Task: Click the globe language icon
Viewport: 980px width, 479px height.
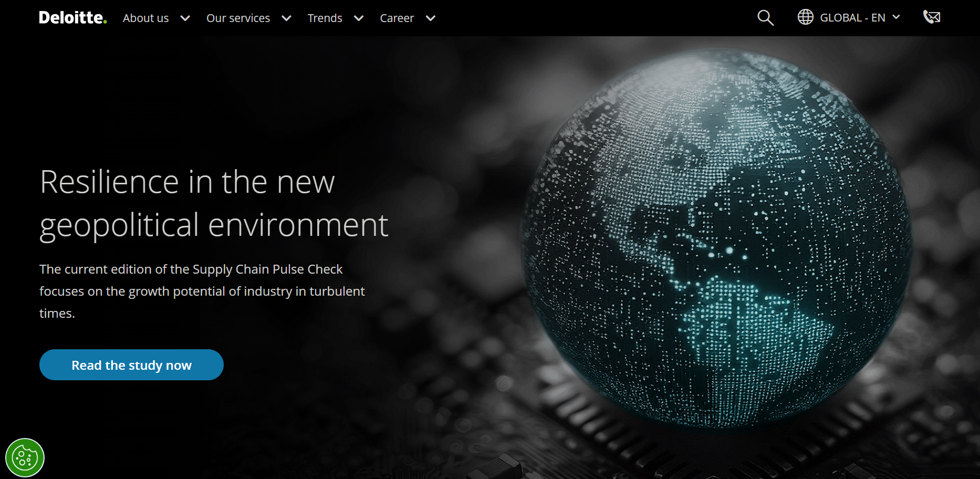Action: pos(805,17)
